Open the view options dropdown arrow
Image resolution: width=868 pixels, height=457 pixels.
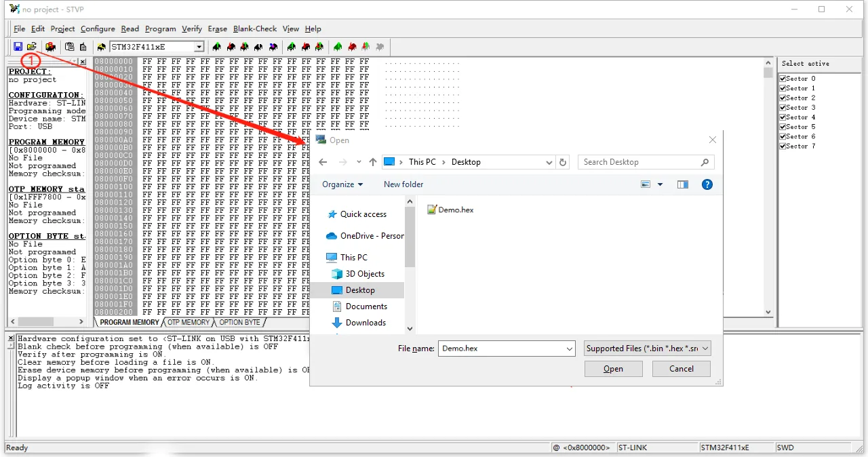tap(660, 184)
